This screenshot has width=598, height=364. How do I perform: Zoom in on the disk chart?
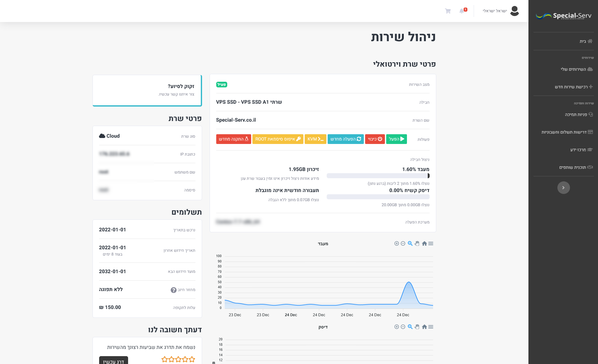pyautogui.click(x=397, y=327)
